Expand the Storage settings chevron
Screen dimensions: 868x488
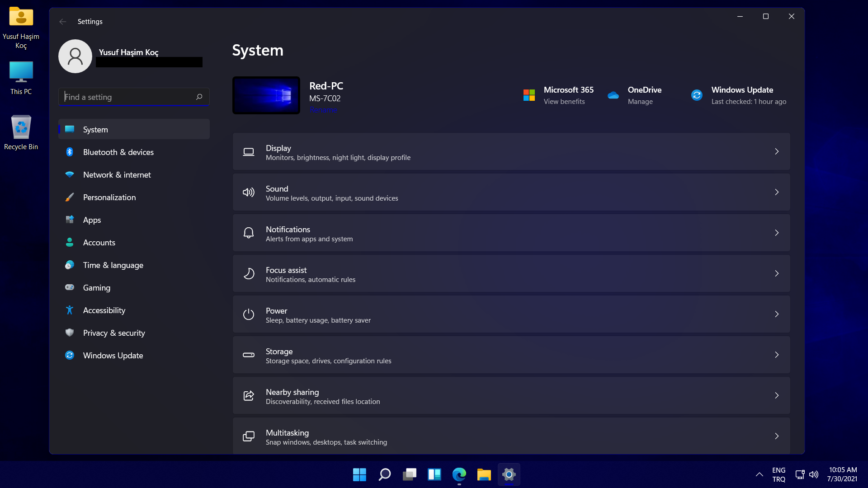click(x=777, y=355)
